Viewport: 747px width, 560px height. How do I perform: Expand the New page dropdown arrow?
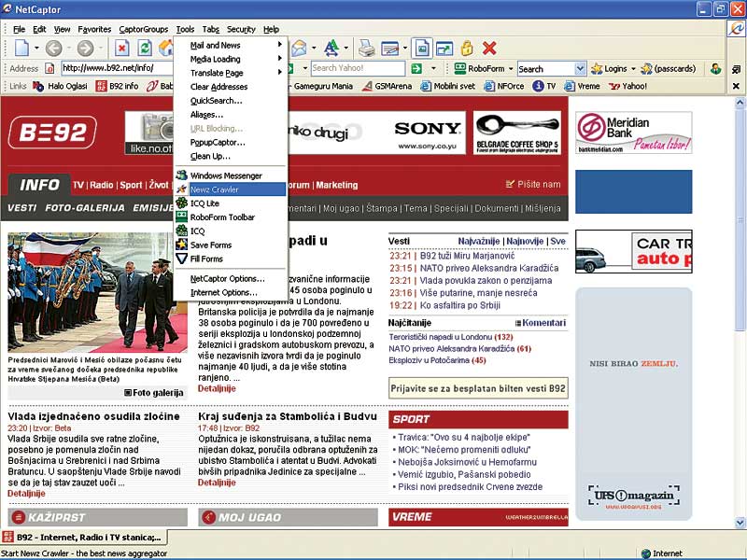(x=36, y=49)
